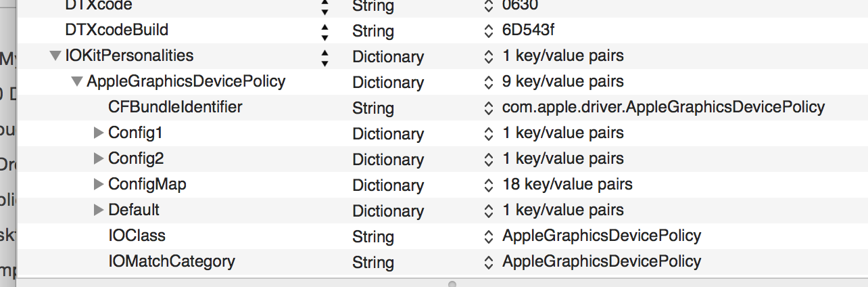Screen dimensions: 868x287
Task: Select the Config2 key name
Action: click(x=136, y=158)
